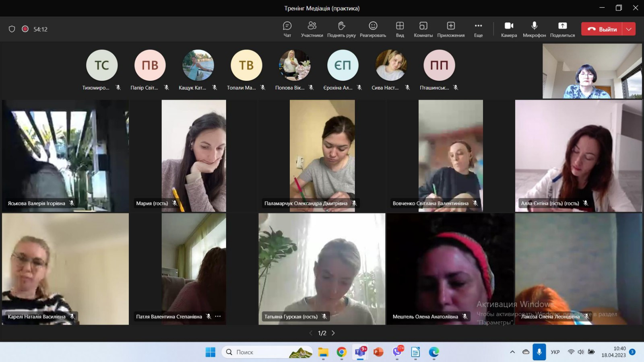Open File Explorer from the taskbar

pos(323,352)
